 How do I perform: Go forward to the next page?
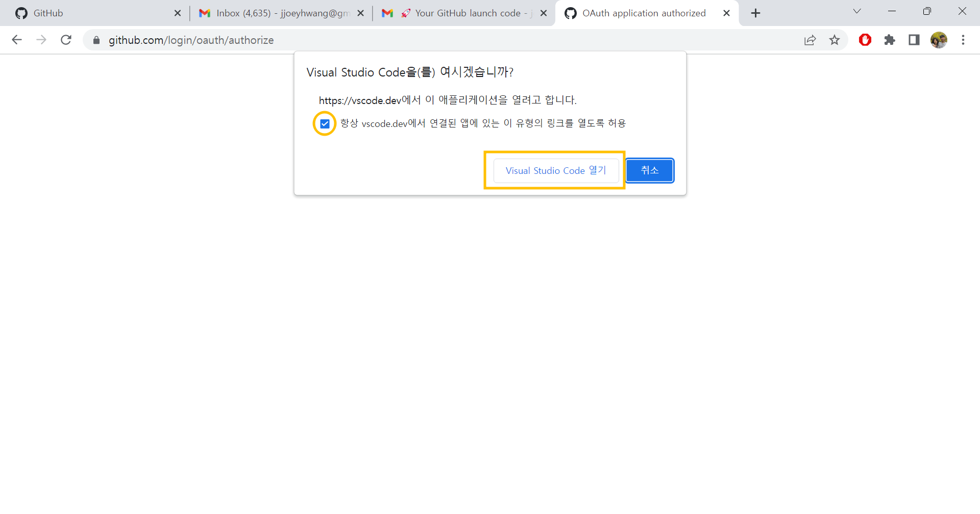[41, 40]
